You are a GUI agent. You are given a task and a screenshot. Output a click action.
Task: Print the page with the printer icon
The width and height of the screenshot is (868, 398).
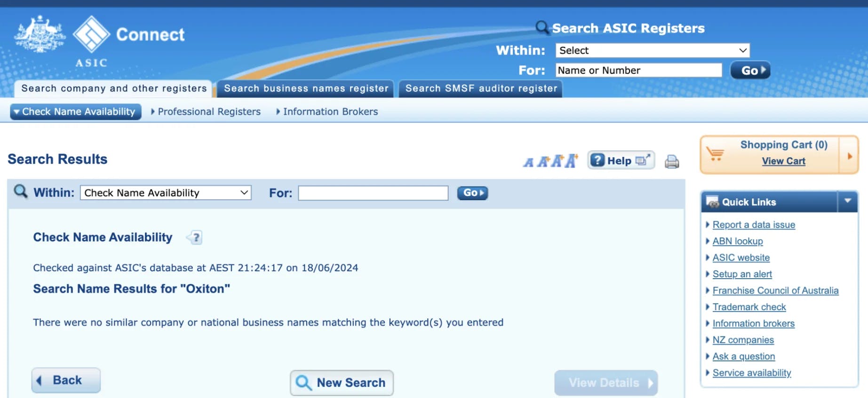point(672,161)
